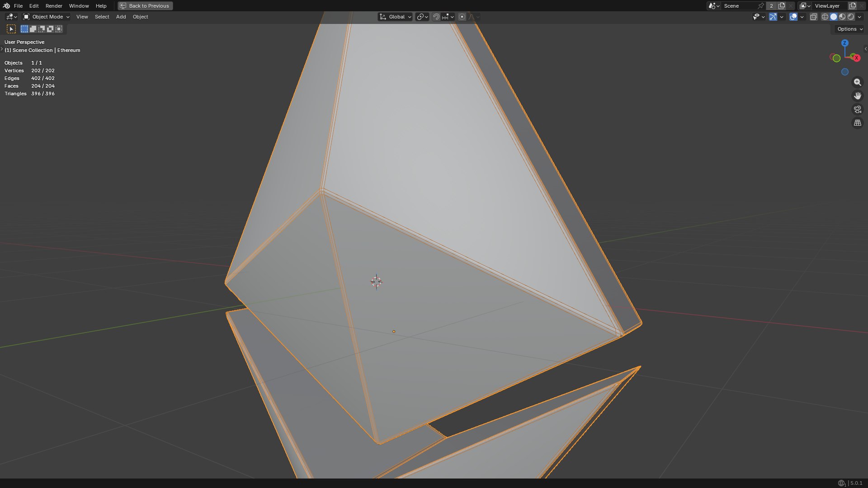Expand the sidebar with the arrow
The image size is (868, 488).
[x=865, y=49]
